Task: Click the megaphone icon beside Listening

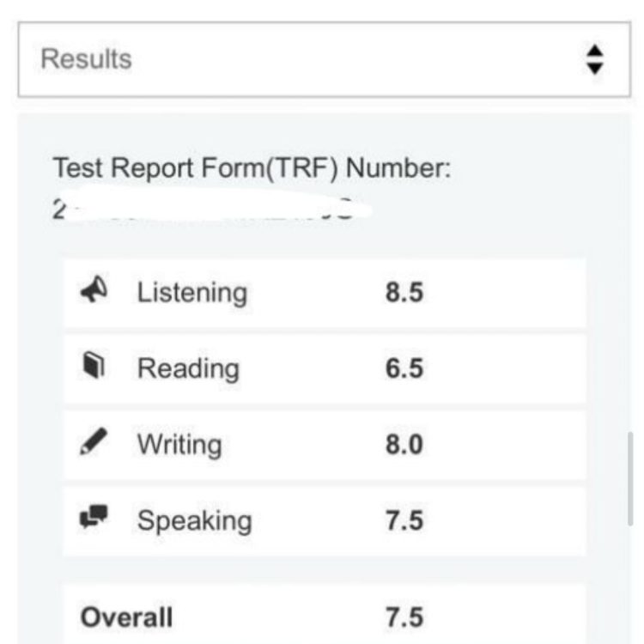Action: tap(94, 292)
